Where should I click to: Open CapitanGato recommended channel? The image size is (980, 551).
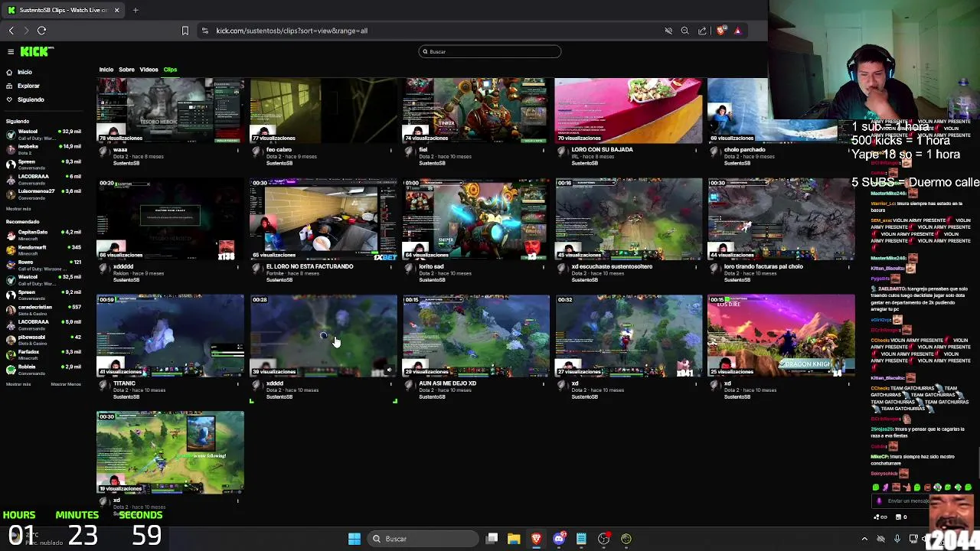[44, 235]
